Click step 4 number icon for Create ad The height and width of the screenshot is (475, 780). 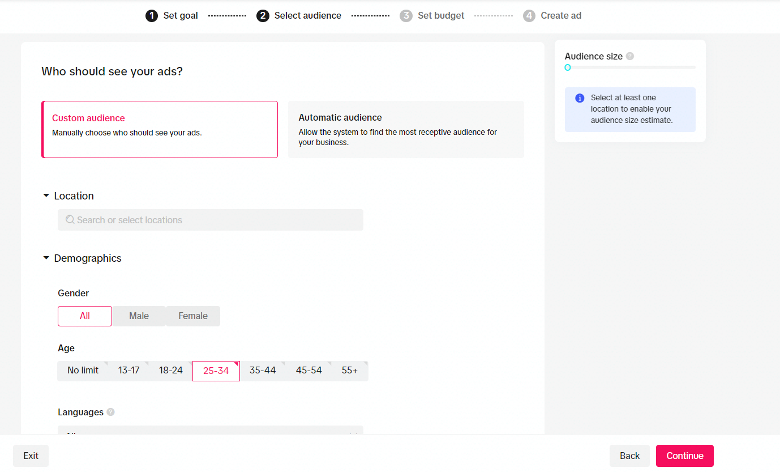[x=529, y=16]
